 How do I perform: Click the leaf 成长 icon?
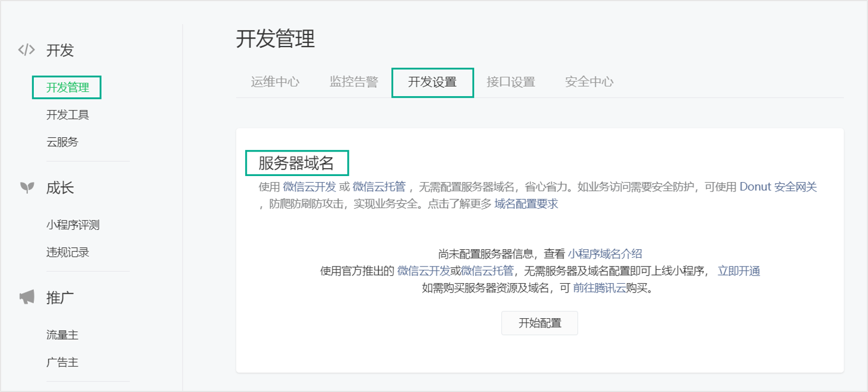pos(27,188)
